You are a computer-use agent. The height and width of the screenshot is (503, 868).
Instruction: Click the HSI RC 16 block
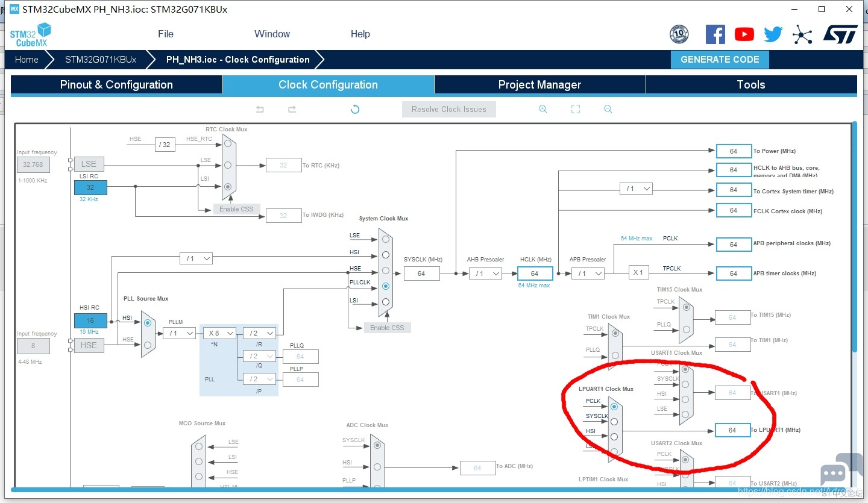(90, 320)
